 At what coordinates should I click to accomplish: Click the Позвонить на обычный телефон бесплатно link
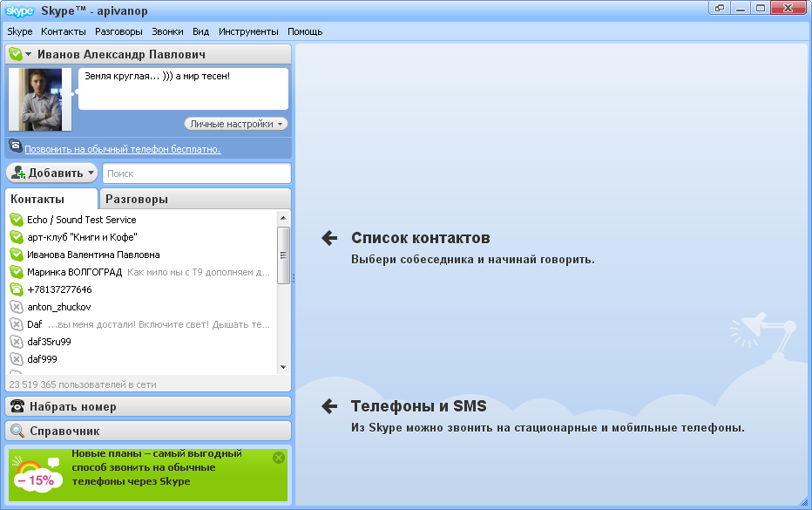[123, 149]
